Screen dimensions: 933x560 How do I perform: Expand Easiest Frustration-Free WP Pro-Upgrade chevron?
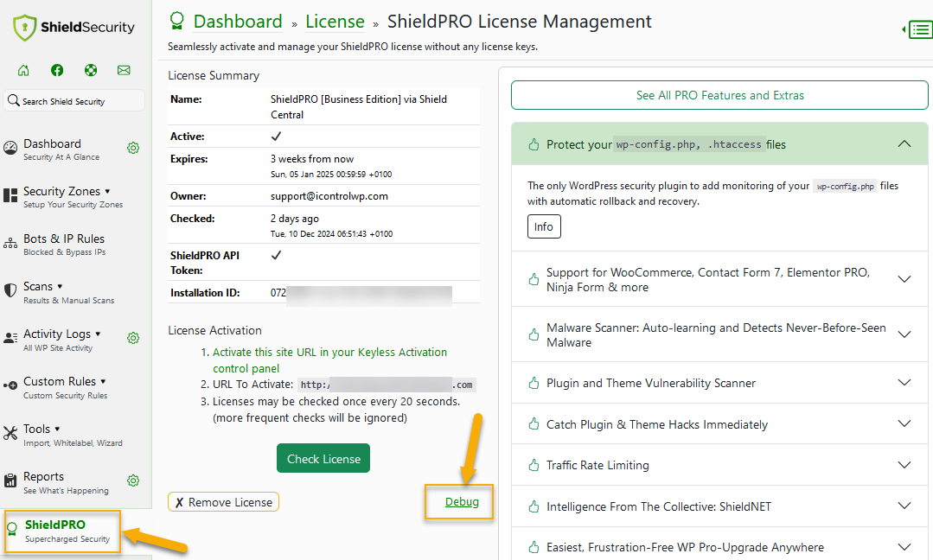point(904,547)
